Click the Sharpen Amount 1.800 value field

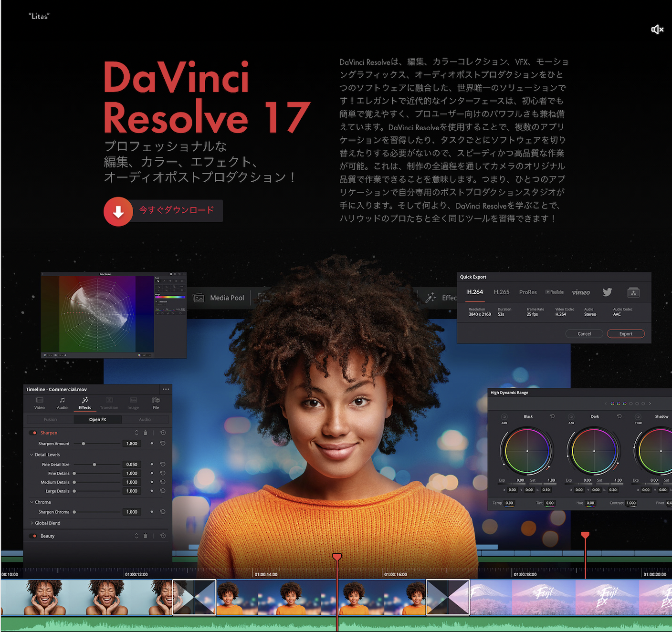coord(132,444)
